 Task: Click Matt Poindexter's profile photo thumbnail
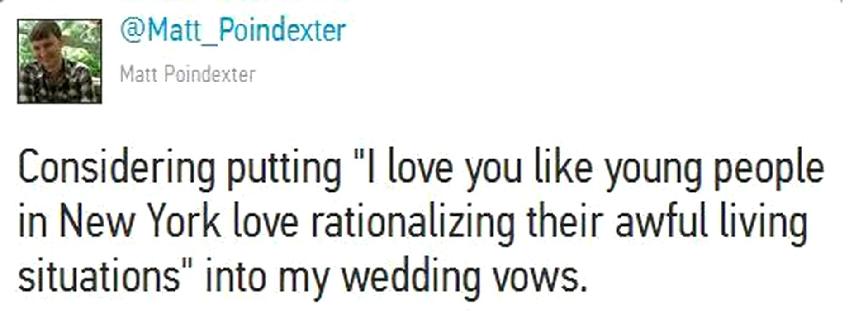[x=59, y=61]
